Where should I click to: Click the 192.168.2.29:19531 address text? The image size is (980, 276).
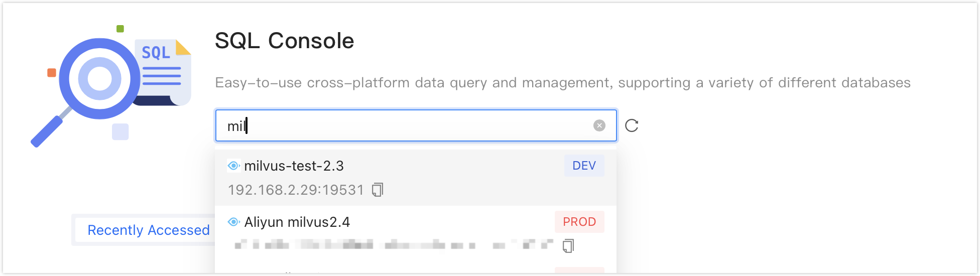[x=296, y=190]
